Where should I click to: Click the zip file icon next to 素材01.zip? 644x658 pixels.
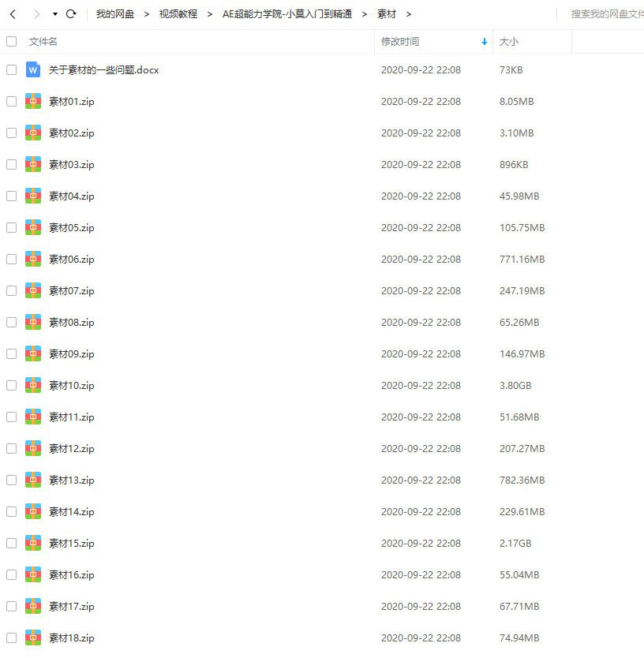(32, 101)
